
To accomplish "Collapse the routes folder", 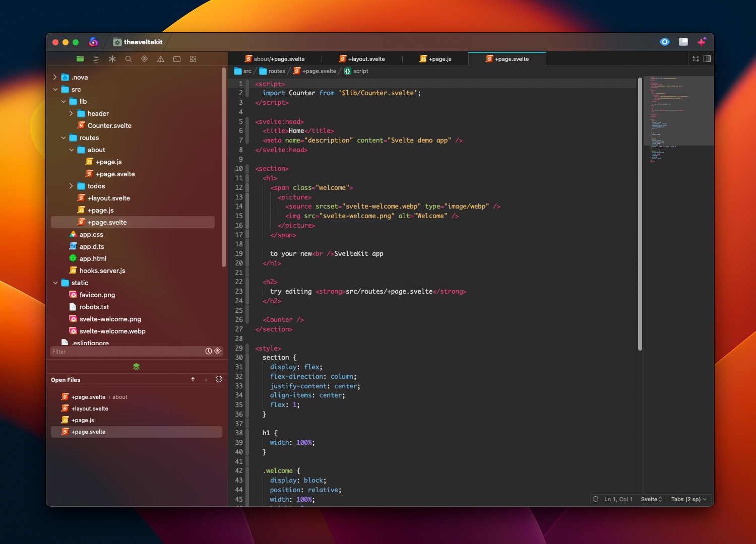I will 64,138.
